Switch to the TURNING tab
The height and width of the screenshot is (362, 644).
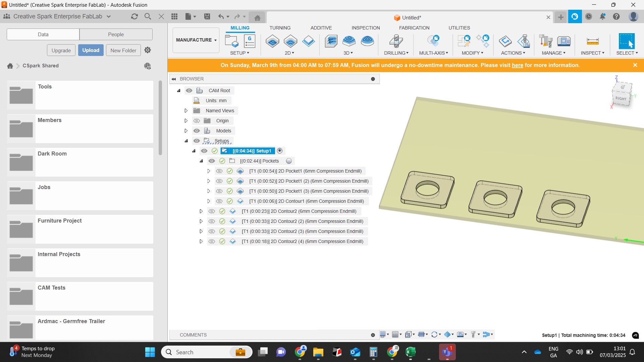click(x=280, y=28)
